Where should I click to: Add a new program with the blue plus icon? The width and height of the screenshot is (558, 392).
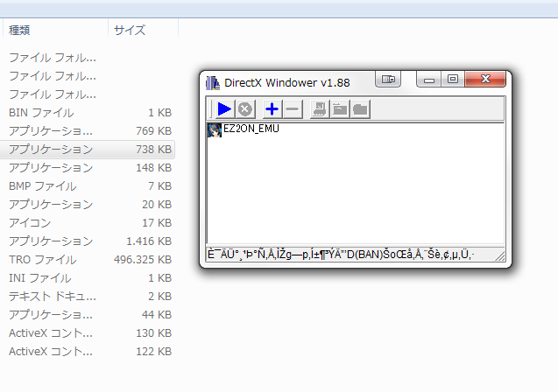[x=272, y=109]
